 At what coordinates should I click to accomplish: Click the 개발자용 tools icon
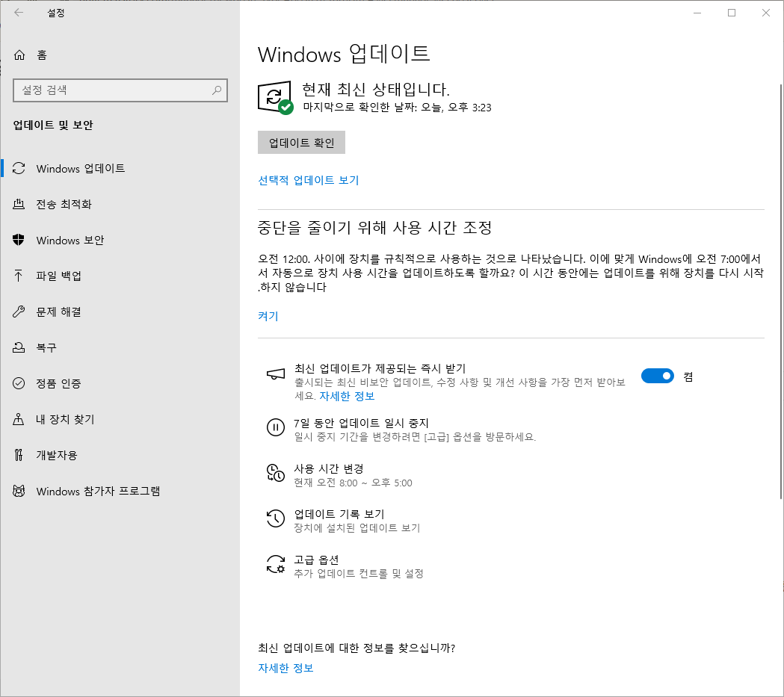point(19,455)
